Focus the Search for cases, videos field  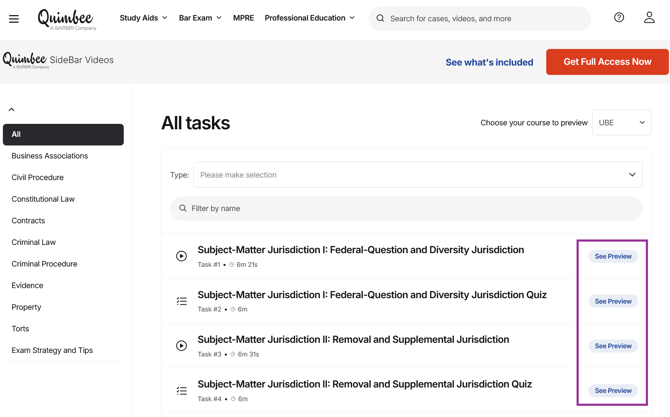click(x=480, y=18)
